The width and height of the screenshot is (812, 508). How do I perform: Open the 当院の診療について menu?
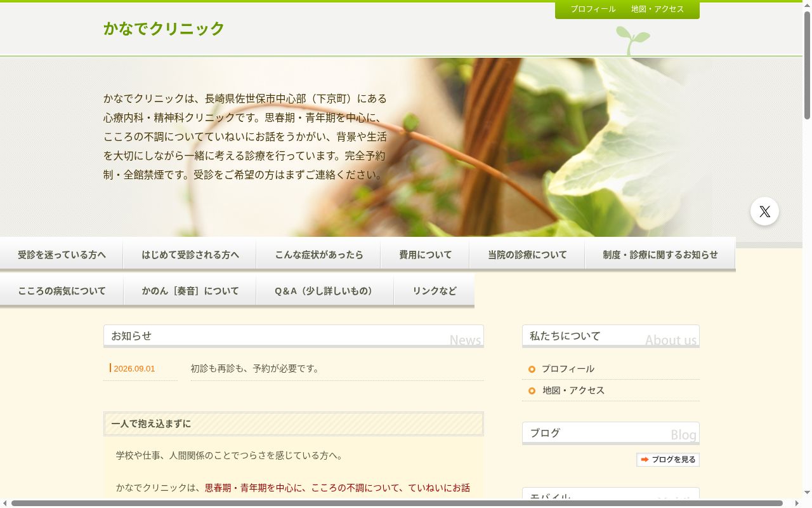click(x=527, y=255)
